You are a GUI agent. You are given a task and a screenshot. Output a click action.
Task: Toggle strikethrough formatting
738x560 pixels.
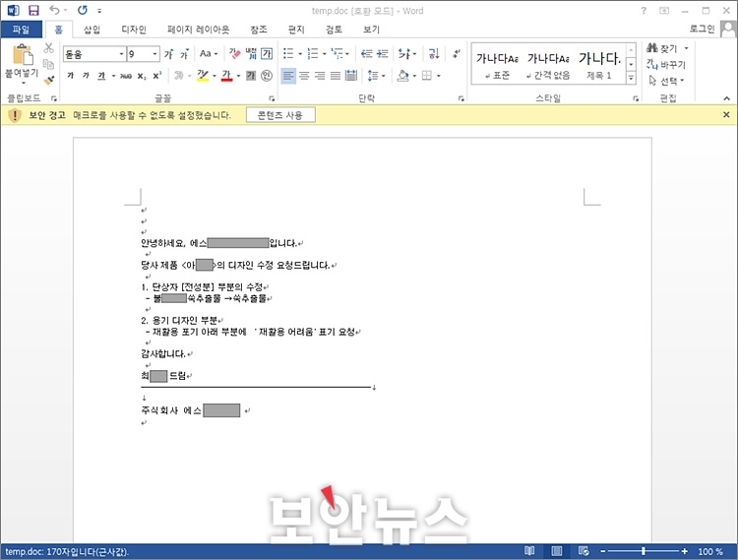[x=126, y=76]
